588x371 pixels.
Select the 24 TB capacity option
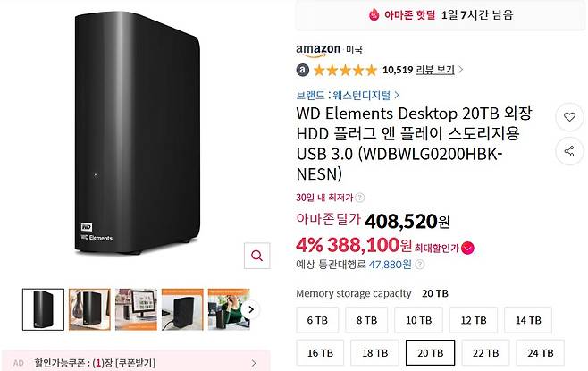pyautogui.click(x=540, y=352)
